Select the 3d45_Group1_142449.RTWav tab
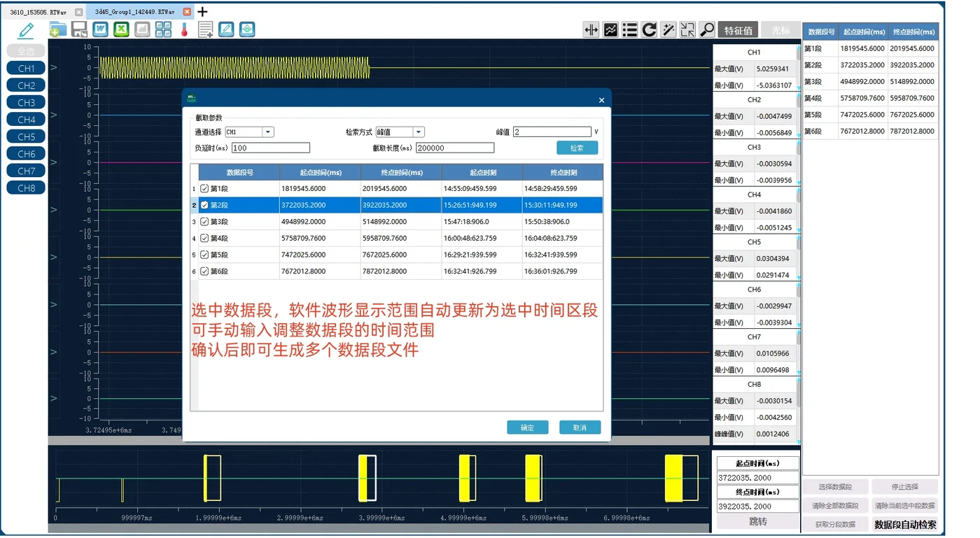 [x=135, y=12]
